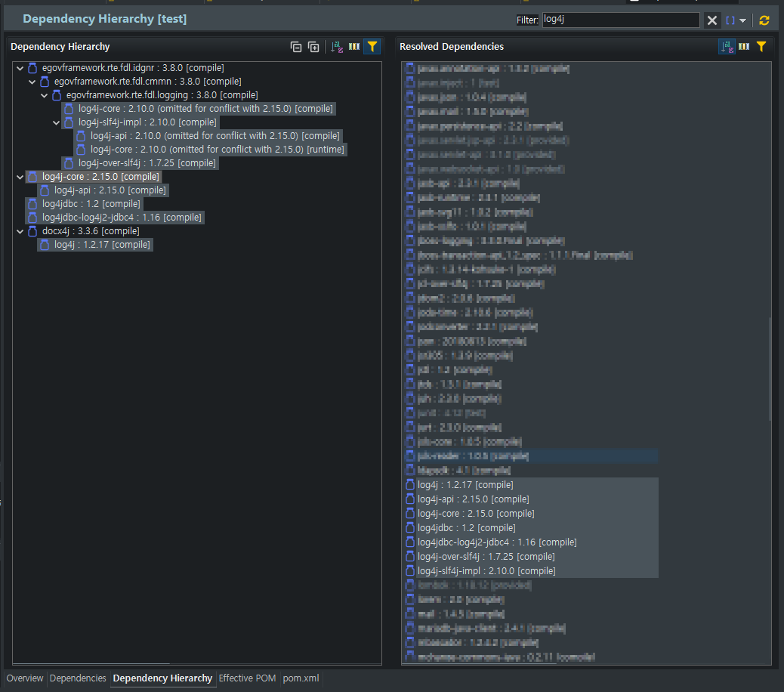Collapse egovframework.rte.fdl.logging node
Viewport: 784px width, 692px height.
tap(44, 95)
